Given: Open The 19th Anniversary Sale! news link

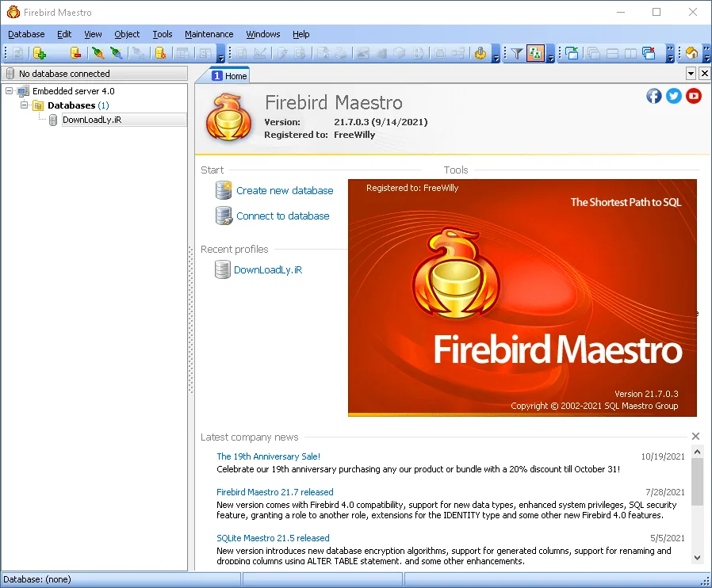Looking at the screenshot, I should tap(268, 456).
